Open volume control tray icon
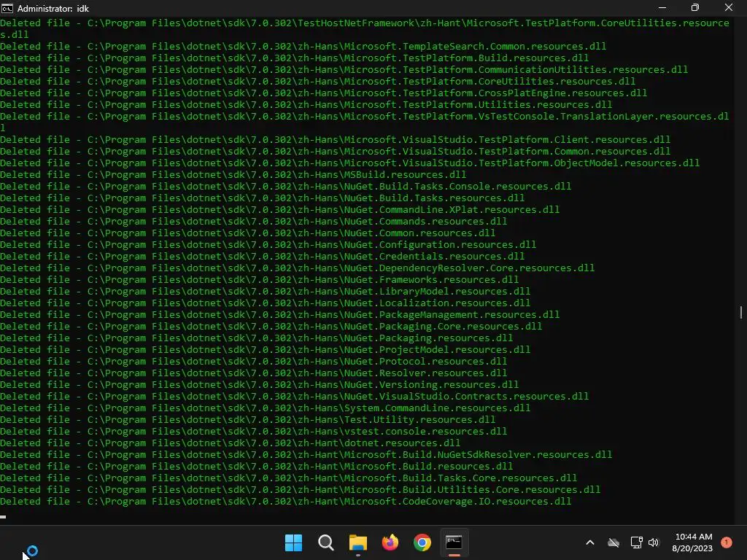747x560 pixels. (x=654, y=542)
